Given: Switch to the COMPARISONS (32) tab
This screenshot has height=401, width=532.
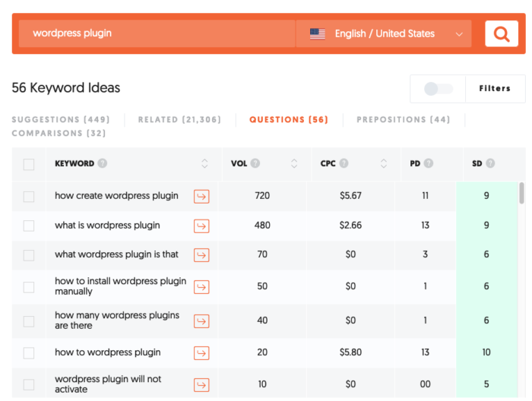Looking at the screenshot, I should (x=59, y=133).
